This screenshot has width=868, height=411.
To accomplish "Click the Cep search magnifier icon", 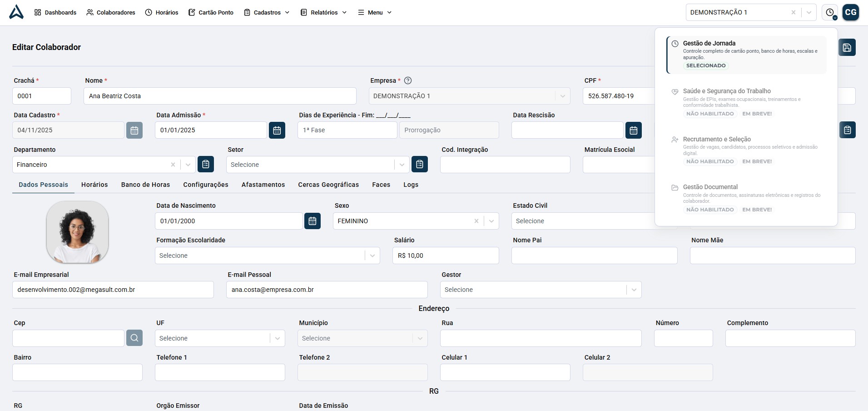I will (134, 338).
